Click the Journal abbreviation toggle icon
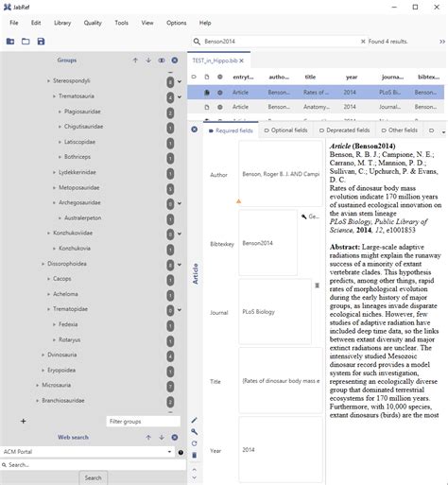This screenshot has width=448, height=485. (x=318, y=286)
